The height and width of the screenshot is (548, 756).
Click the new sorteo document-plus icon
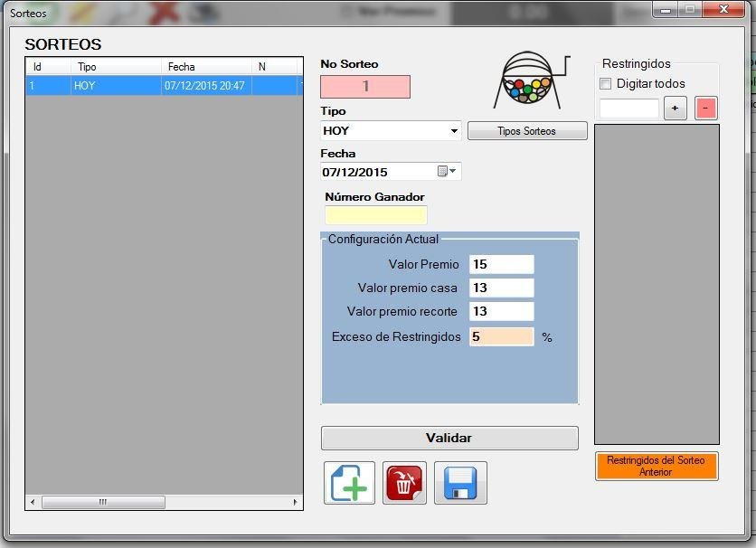pyautogui.click(x=349, y=483)
